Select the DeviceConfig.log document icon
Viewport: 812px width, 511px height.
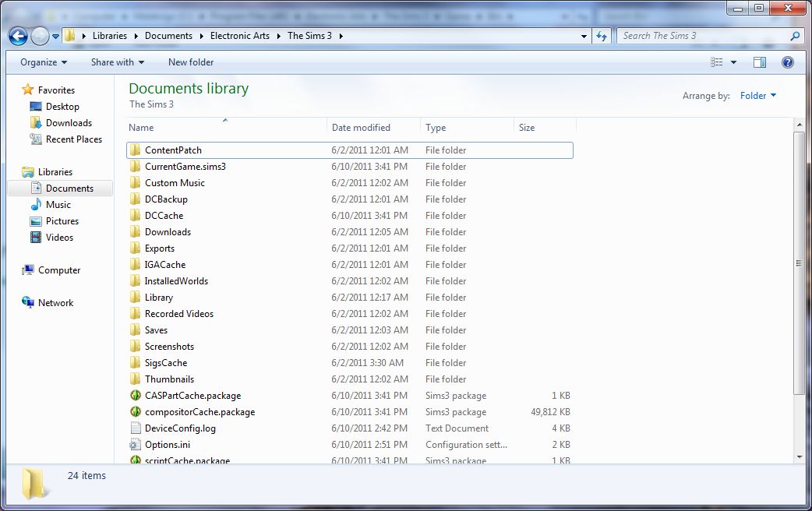pos(135,428)
